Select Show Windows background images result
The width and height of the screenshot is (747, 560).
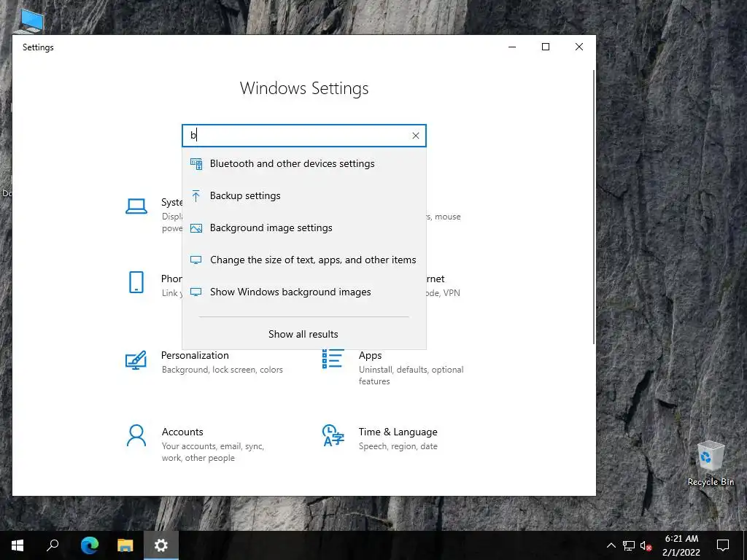tap(304, 292)
